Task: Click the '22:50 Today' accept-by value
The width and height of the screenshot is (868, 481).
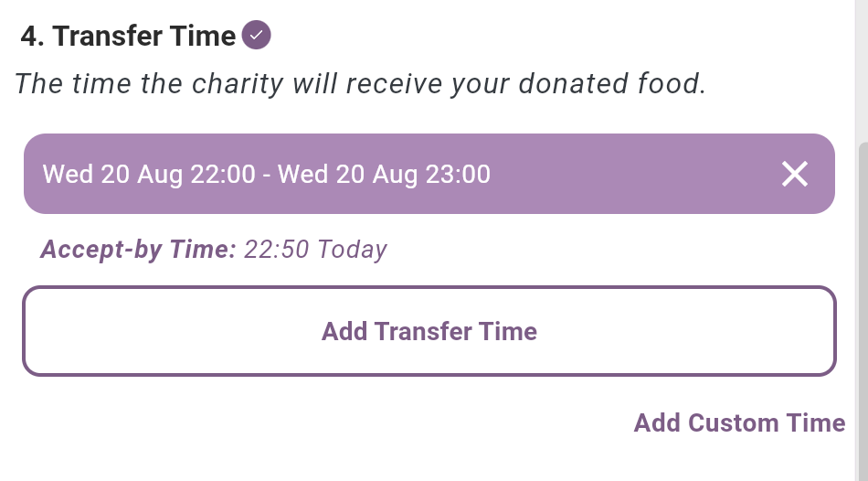Action: coord(315,250)
